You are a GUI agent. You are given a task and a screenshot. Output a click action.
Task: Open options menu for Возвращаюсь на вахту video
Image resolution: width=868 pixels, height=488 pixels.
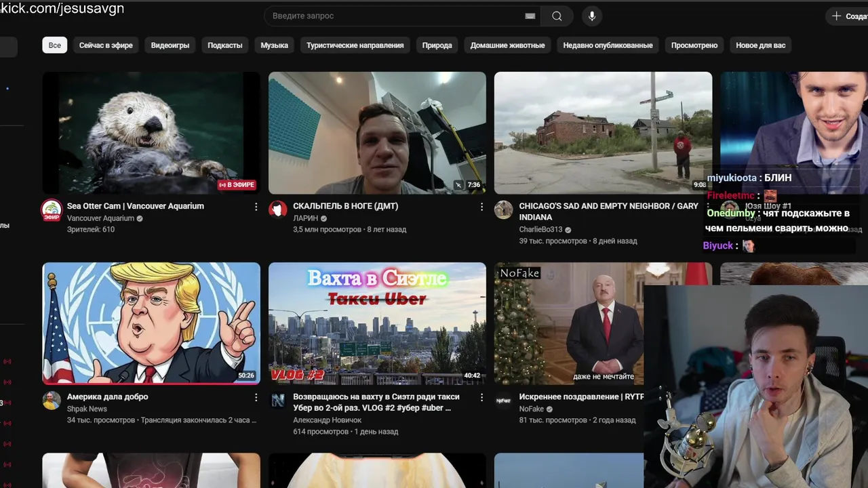pyautogui.click(x=481, y=397)
